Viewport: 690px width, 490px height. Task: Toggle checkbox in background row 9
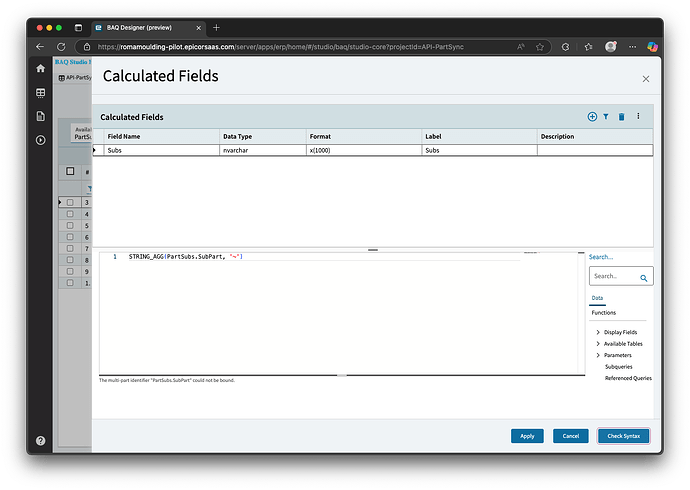pyautogui.click(x=70, y=271)
